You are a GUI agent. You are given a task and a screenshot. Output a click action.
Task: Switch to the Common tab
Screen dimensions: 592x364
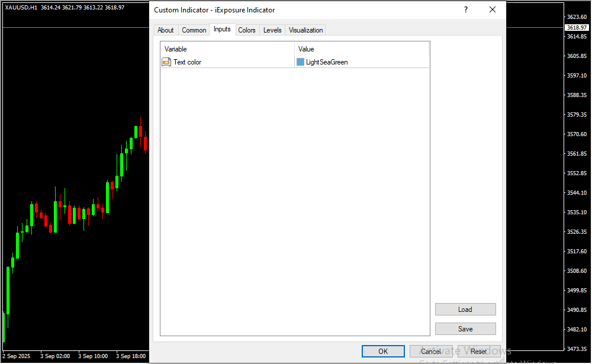point(194,30)
